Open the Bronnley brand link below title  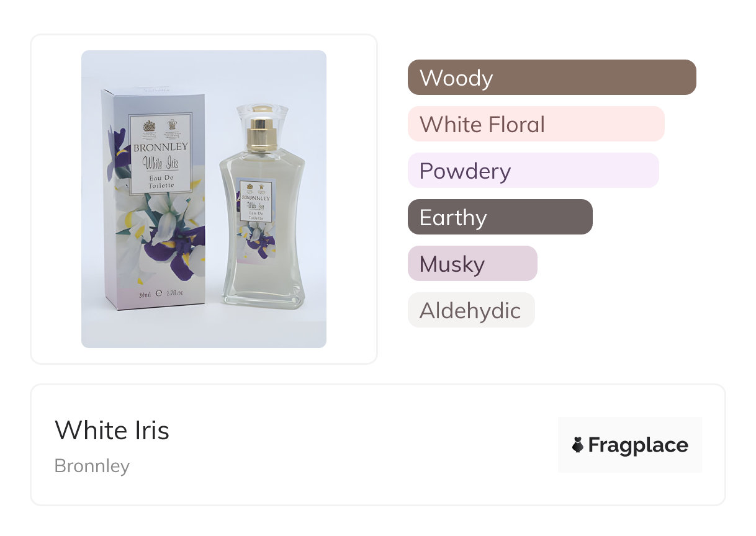click(92, 465)
